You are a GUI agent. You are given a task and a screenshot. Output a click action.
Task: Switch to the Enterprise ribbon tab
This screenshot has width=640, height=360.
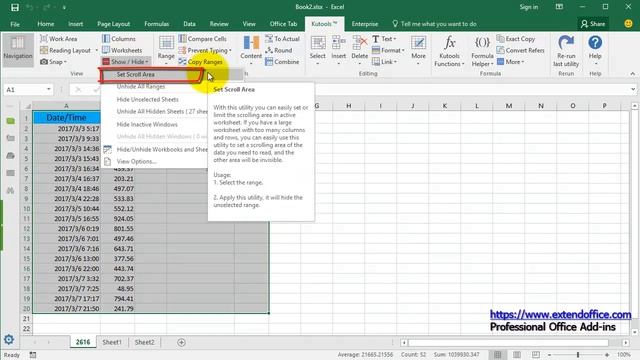(364, 24)
